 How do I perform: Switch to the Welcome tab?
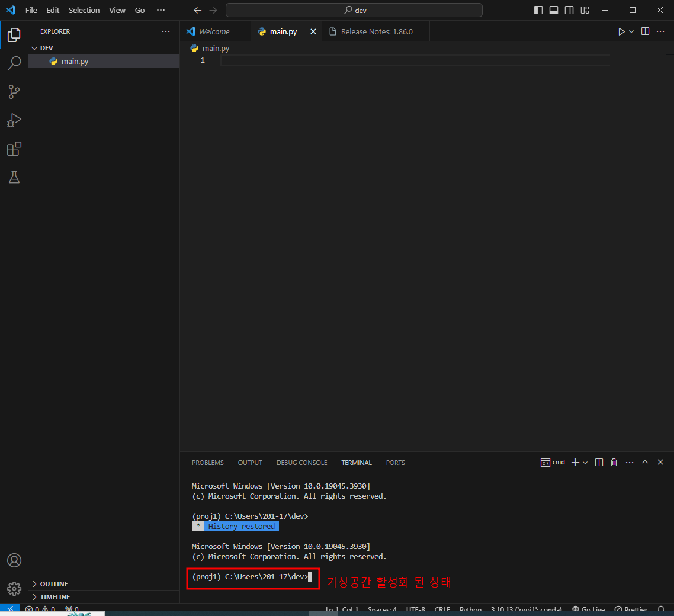(215, 31)
